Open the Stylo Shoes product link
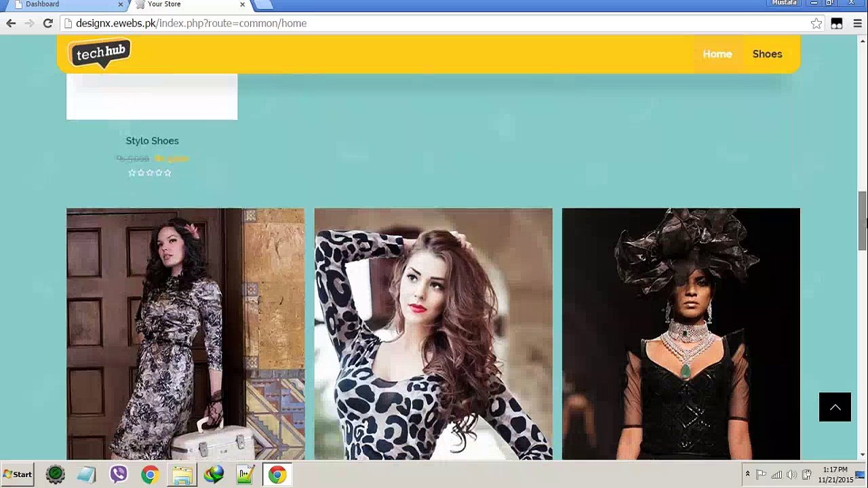 [152, 141]
